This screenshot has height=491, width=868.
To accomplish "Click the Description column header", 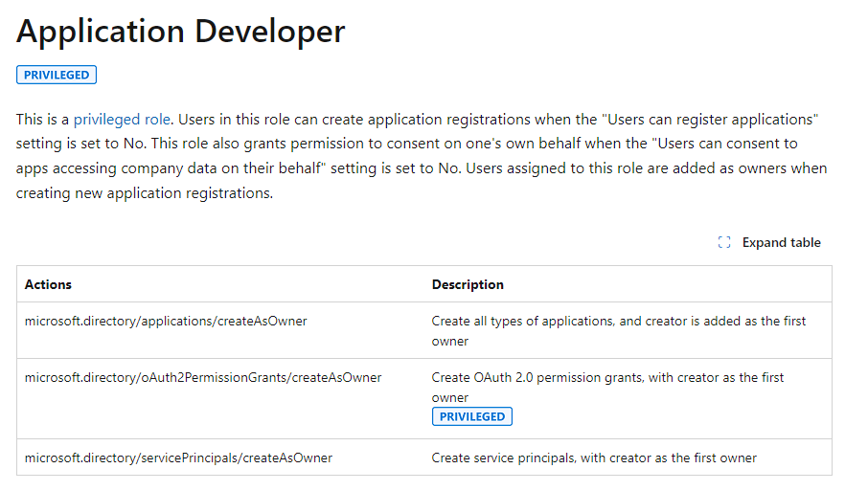I will coord(468,284).
